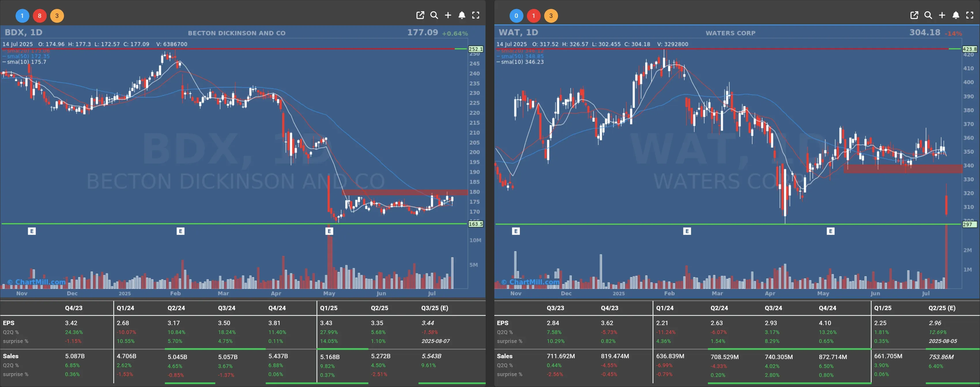Click BDX estimated EPS 3.44
Viewport: 980px width, 387px height.
point(428,323)
